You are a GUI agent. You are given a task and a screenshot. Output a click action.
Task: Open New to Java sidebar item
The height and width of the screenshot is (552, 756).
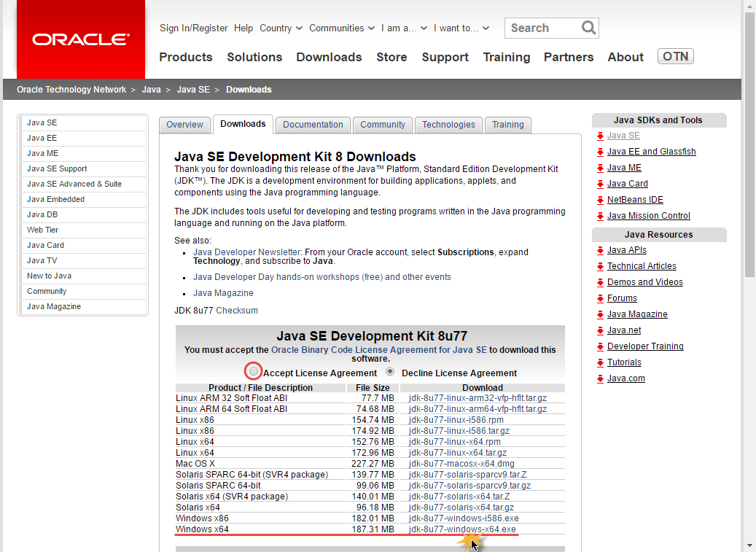coord(84,276)
